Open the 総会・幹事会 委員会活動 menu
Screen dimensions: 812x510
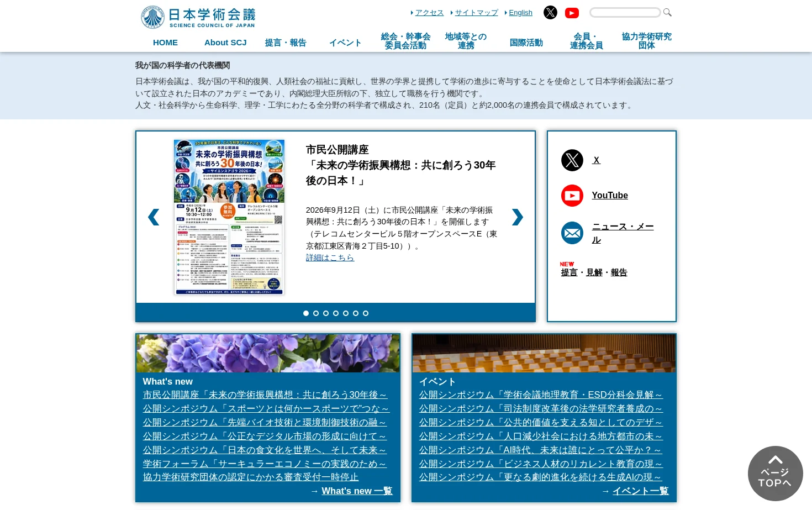[x=406, y=41]
